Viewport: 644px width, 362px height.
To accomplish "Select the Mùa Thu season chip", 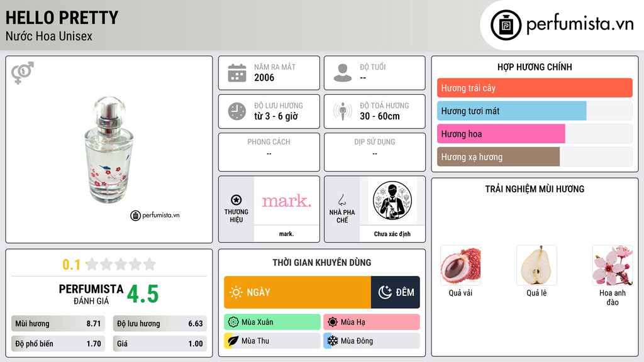I will click(x=272, y=341).
